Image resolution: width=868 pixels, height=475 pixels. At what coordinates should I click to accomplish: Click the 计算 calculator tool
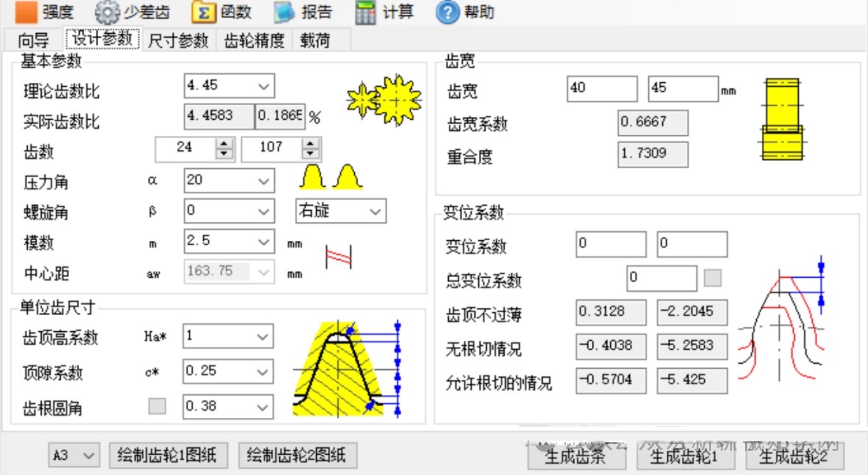[384, 12]
